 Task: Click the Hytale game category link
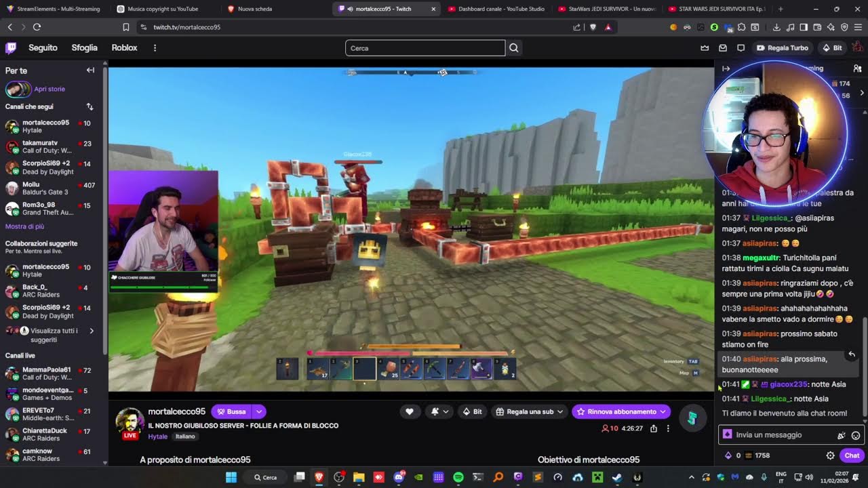(157, 436)
